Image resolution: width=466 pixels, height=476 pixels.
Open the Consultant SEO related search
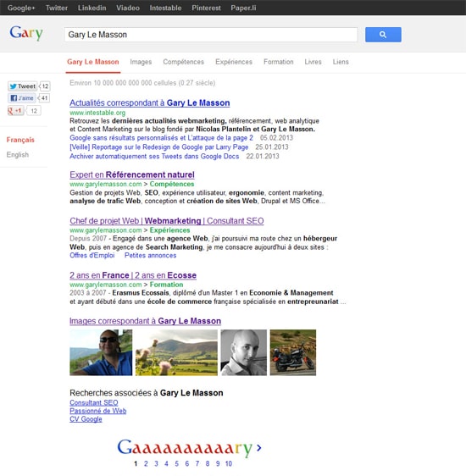pos(94,402)
